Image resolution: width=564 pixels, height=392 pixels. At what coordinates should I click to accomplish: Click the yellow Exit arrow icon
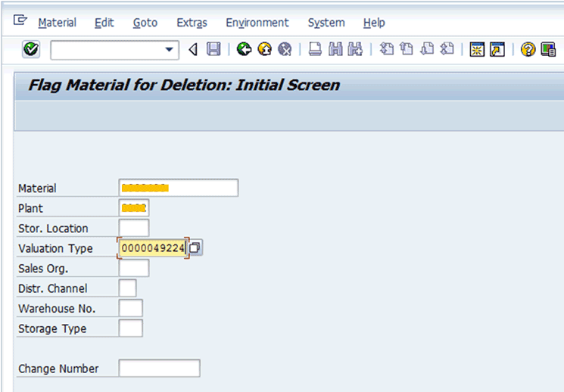click(264, 49)
